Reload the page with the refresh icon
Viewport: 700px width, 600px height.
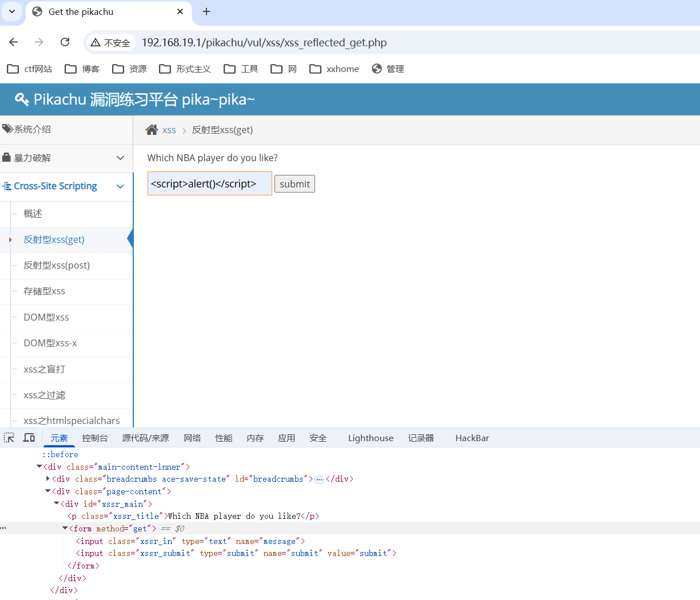click(65, 42)
